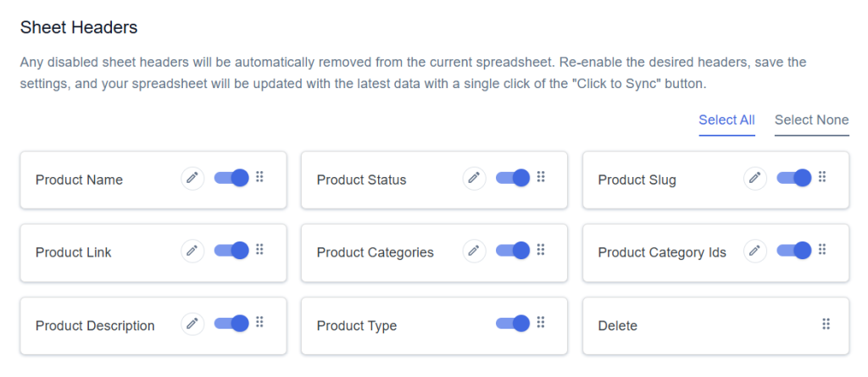Image resolution: width=868 pixels, height=377 pixels.
Task: Click the grip dots beside Product Name toggle
Action: (x=259, y=177)
